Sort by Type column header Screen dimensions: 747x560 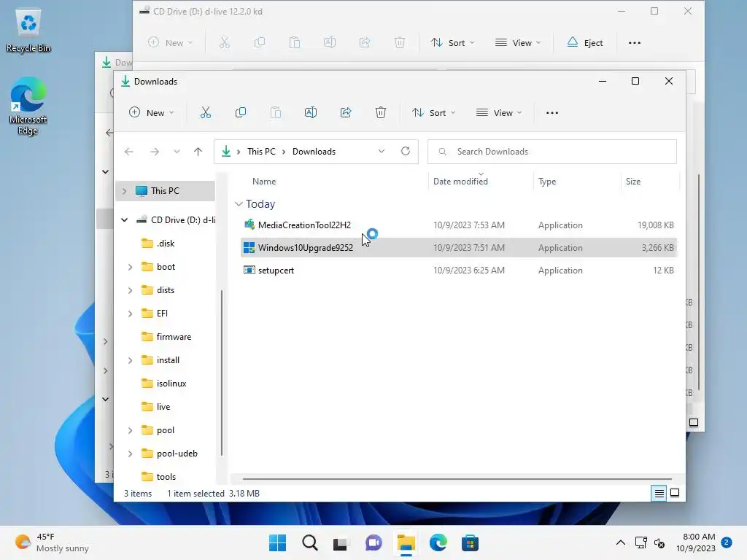[547, 182]
